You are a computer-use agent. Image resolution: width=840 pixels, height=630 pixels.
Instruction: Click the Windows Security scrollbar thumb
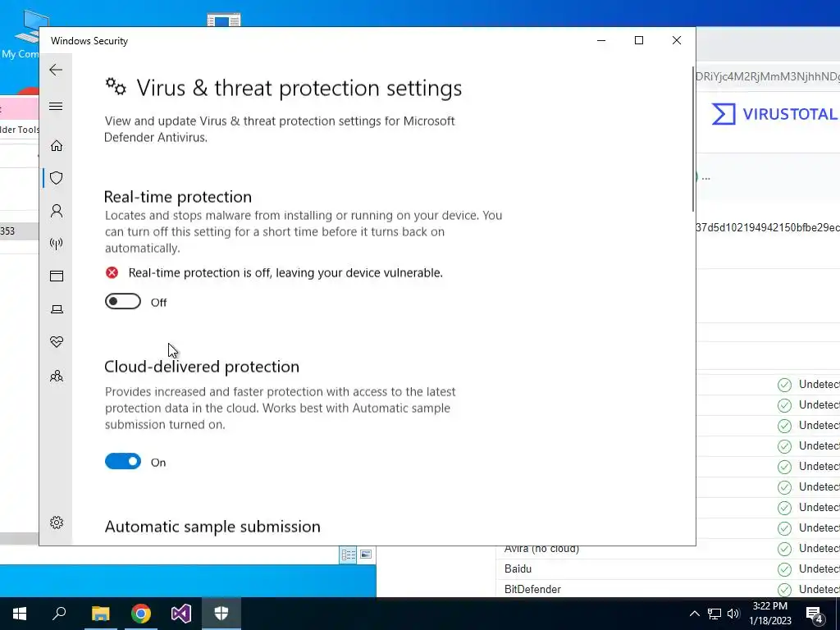click(693, 139)
